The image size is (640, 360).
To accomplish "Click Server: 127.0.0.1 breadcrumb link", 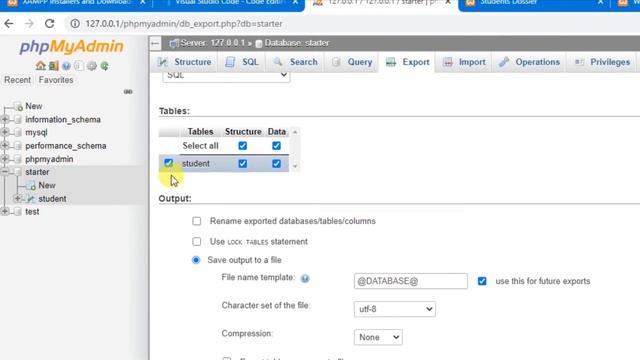I will click(x=213, y=43).
